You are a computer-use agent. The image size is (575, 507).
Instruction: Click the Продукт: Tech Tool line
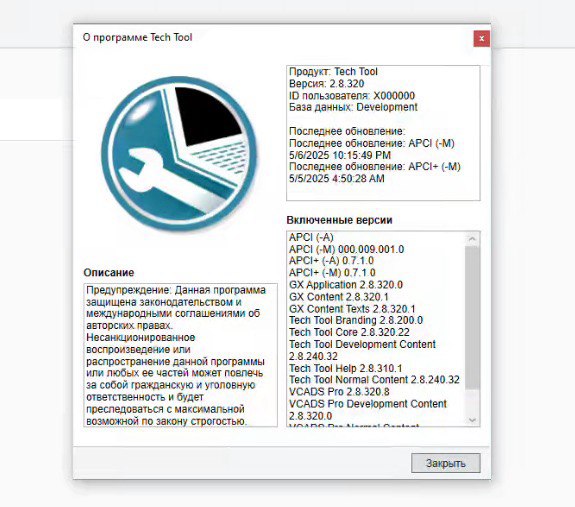333,71
